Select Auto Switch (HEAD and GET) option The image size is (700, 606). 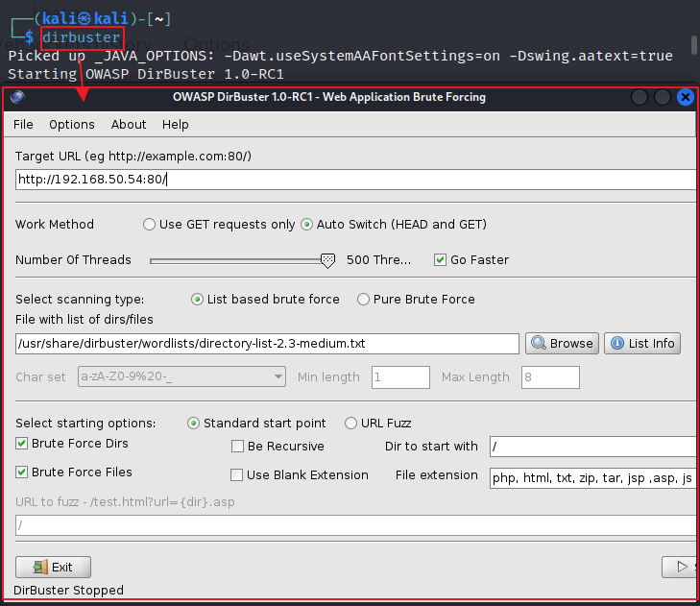pyautogui.click(x=306, y=224)
